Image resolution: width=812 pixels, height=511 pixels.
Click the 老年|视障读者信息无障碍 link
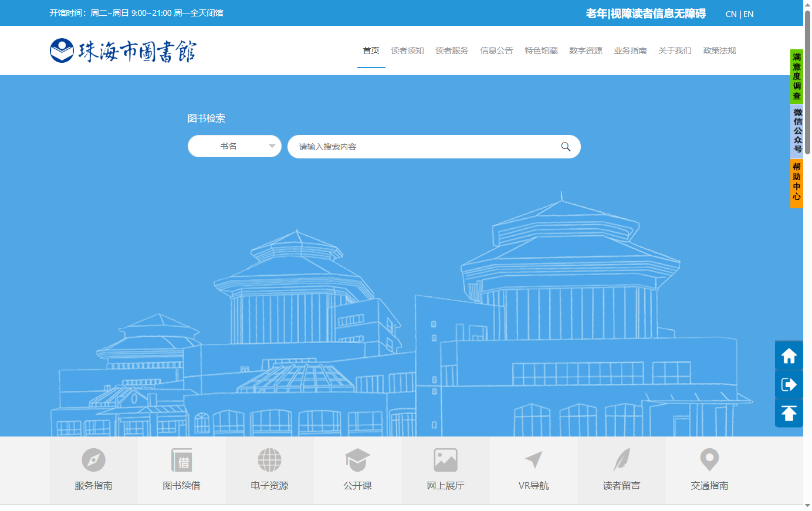[646, 13]
